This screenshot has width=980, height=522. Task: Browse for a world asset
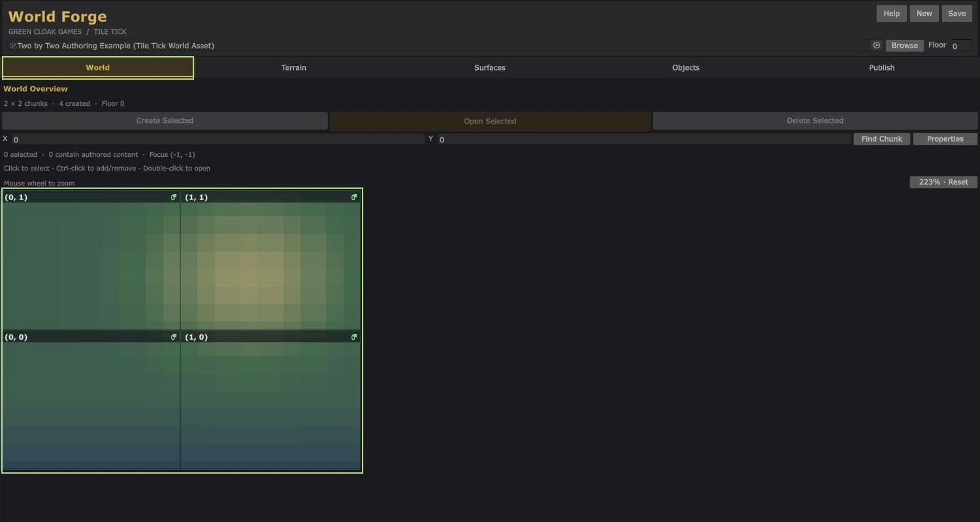click(905, 45)
